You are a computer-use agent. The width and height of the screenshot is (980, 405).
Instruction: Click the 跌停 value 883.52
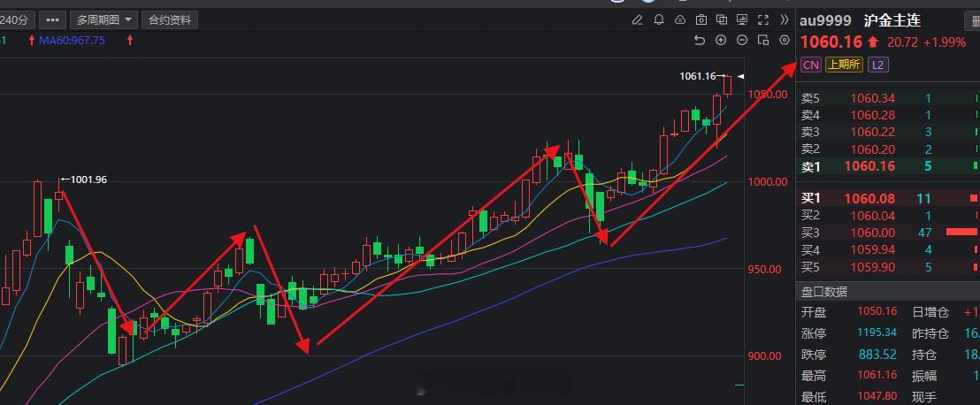point(877,355)
